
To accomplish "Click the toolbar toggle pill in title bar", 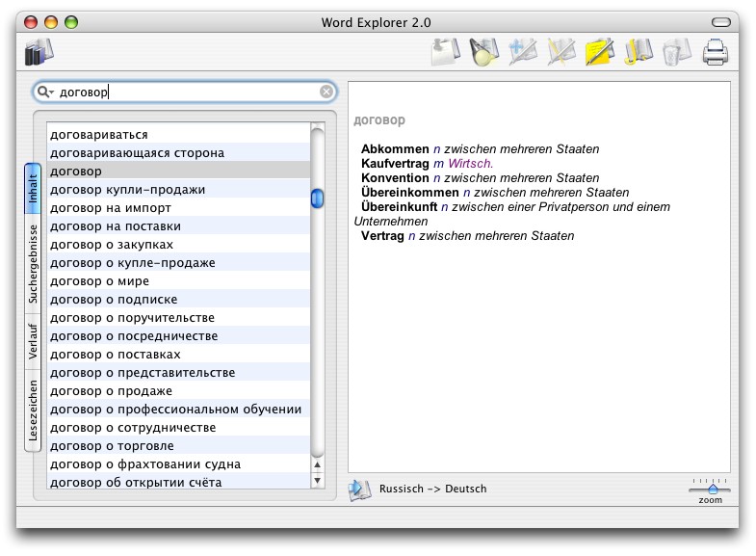I will (721, 22).
